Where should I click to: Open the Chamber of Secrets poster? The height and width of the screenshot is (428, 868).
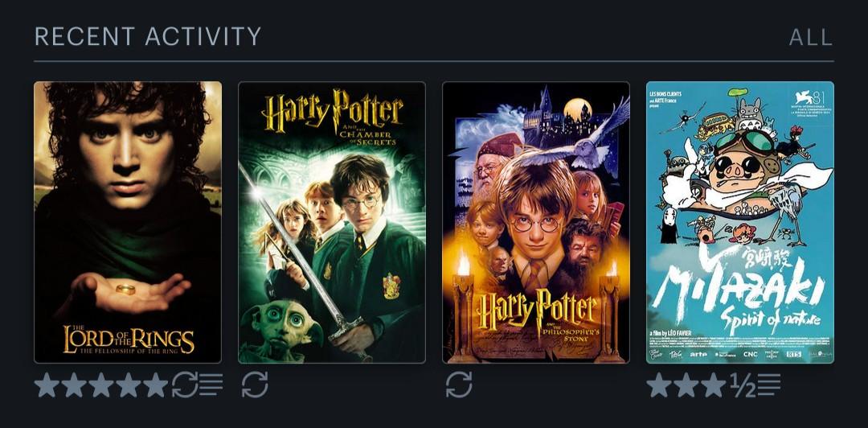coord(332,222)
